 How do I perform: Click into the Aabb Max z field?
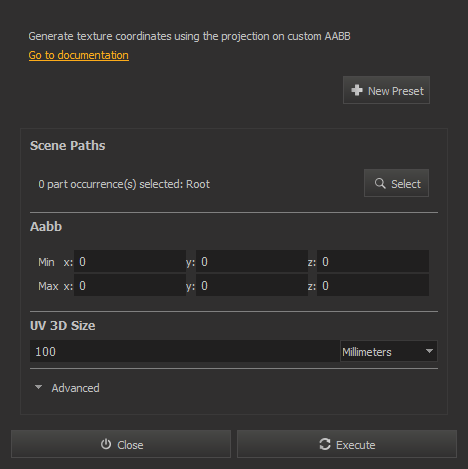coord(373,285)
